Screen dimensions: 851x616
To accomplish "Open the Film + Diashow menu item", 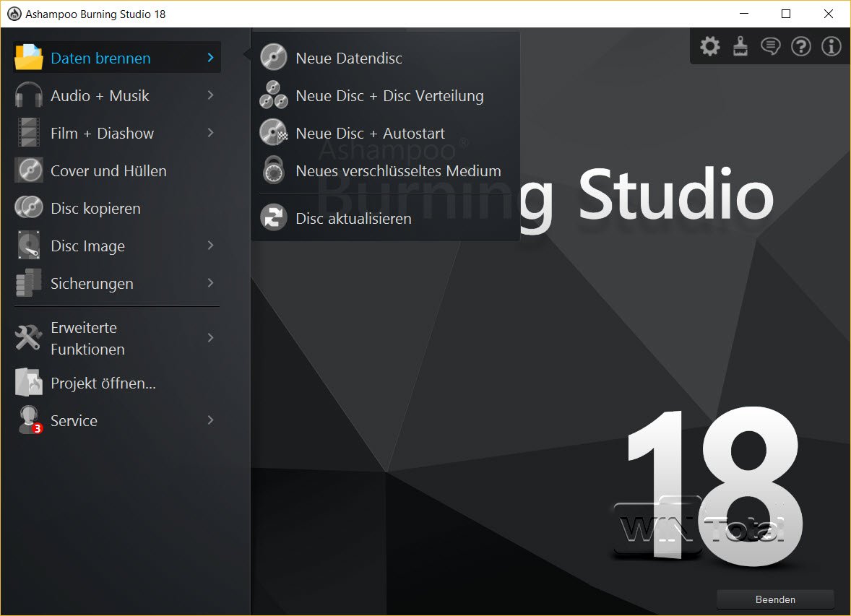I will click(x=117, y=132).
